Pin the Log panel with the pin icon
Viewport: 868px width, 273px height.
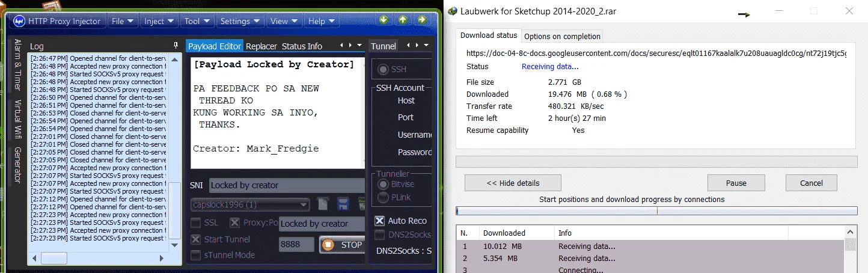[x=176, y=46]
